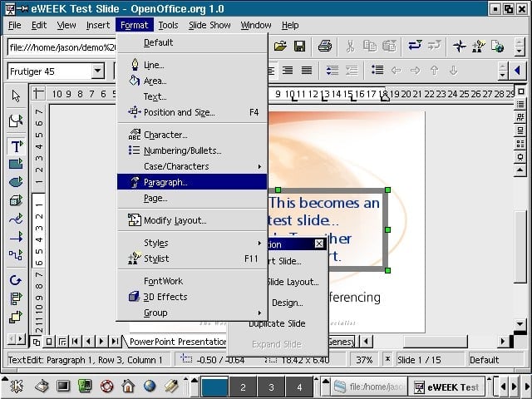This screenshot has height=399, width=532.
Task: Click the 37% zoom status field
Action: (364, 360)
